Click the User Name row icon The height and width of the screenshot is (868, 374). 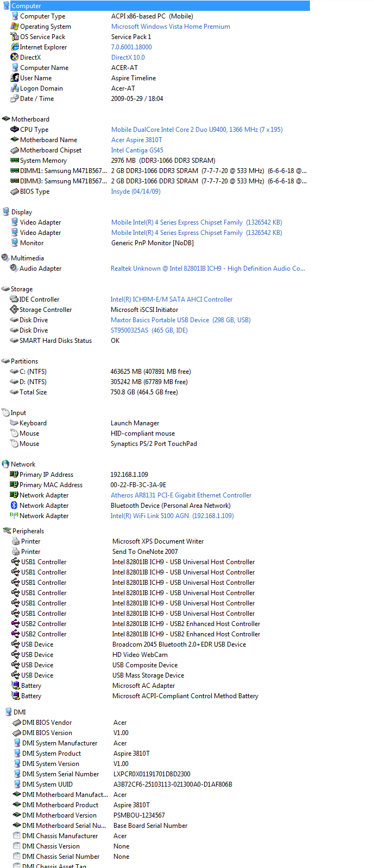[15, 78]
